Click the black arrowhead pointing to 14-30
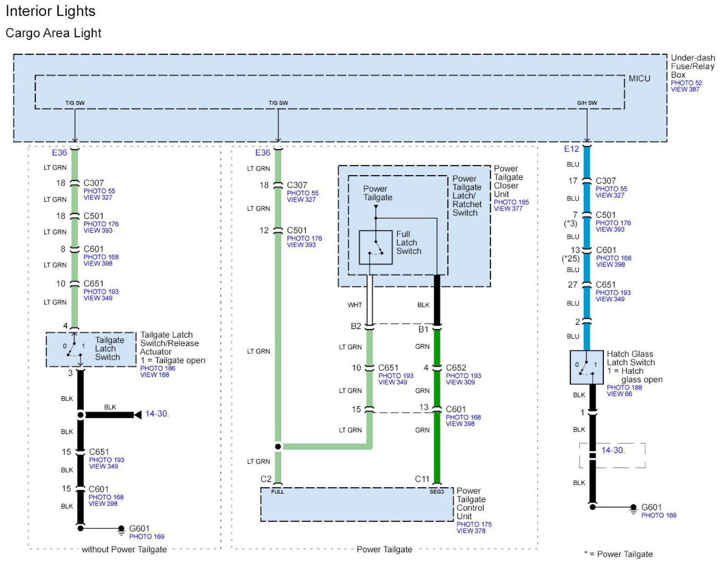The image size is (728, 586). click(137, 414)
